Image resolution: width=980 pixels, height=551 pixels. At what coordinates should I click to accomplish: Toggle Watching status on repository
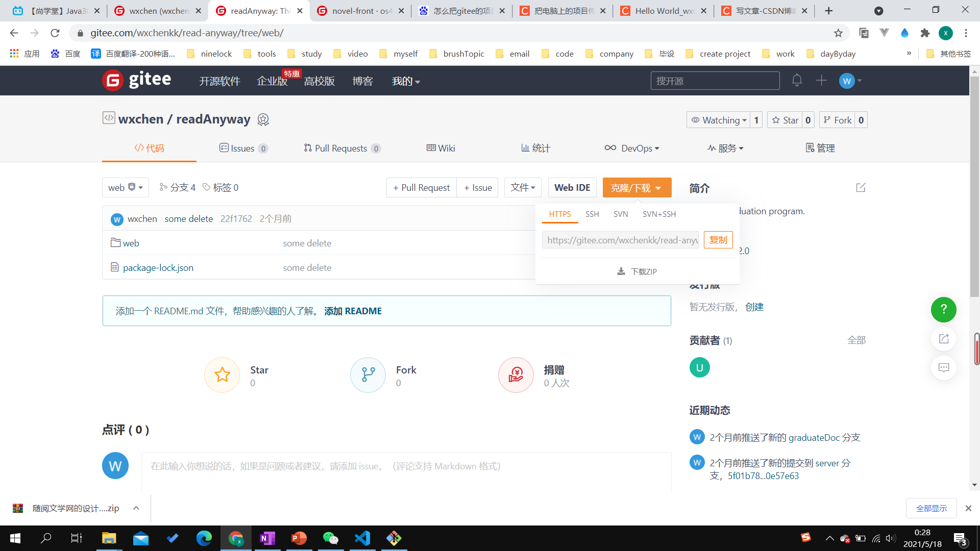click(x=718, y=120)
